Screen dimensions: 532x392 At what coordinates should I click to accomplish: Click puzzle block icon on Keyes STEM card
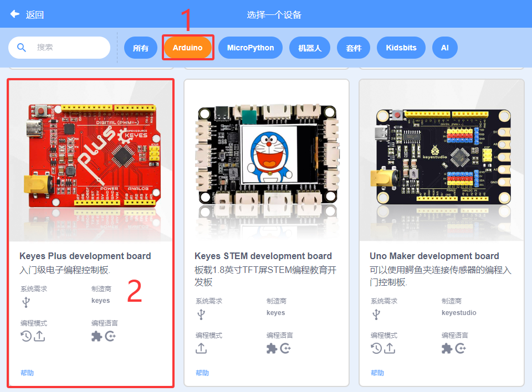(x=272, y=348)
